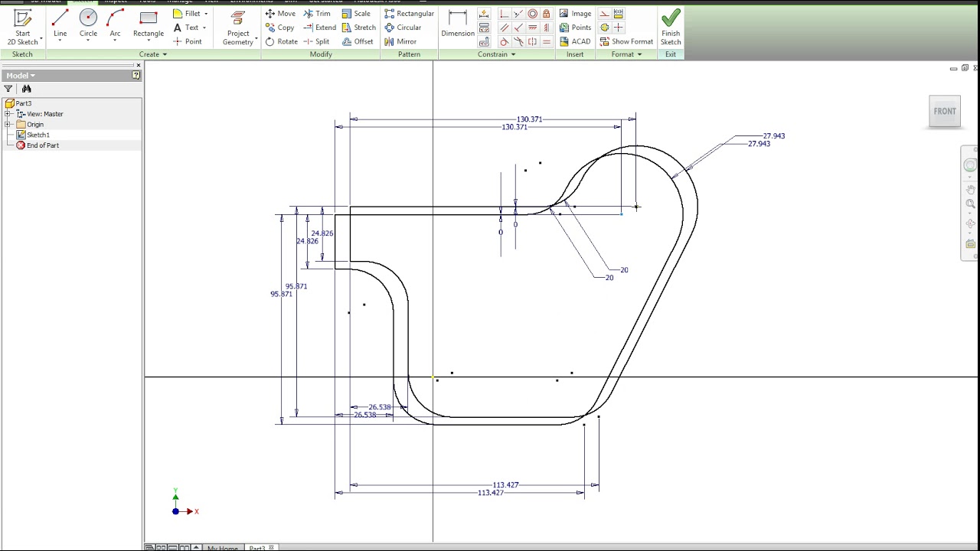
Task: Select the Trim tool
Action: [x=317, y=14]
